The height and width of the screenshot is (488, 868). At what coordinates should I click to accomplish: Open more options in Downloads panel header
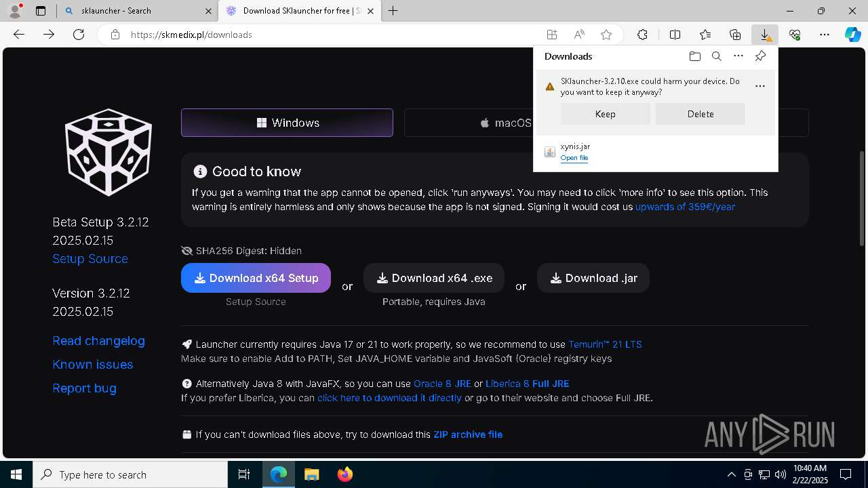[738, 56]
